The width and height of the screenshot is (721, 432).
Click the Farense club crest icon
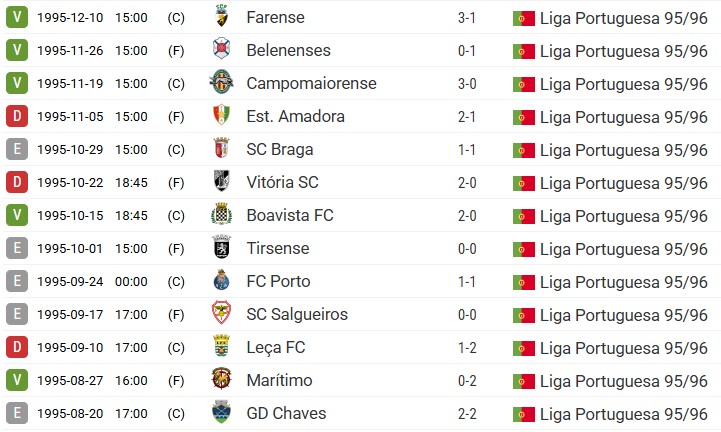point(221,17)
